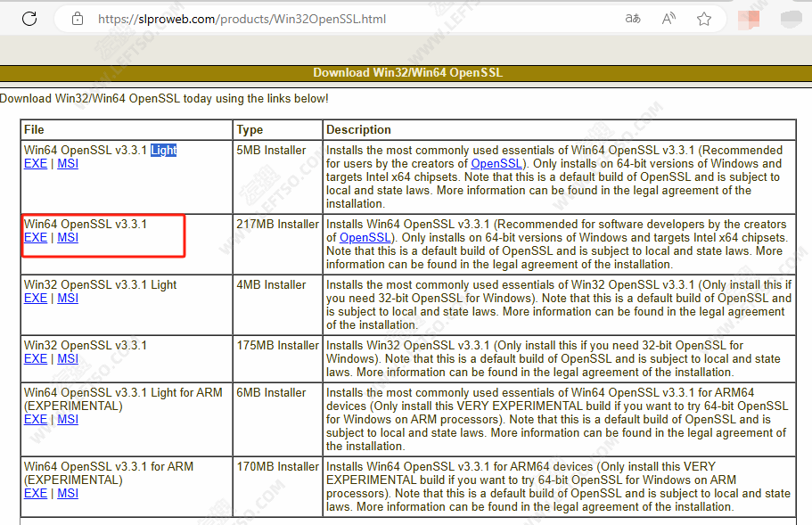Click the Download Win32/Win64 OpenSSL banner heading
This screenshot has width=812, height=525.
pos(407,72)
